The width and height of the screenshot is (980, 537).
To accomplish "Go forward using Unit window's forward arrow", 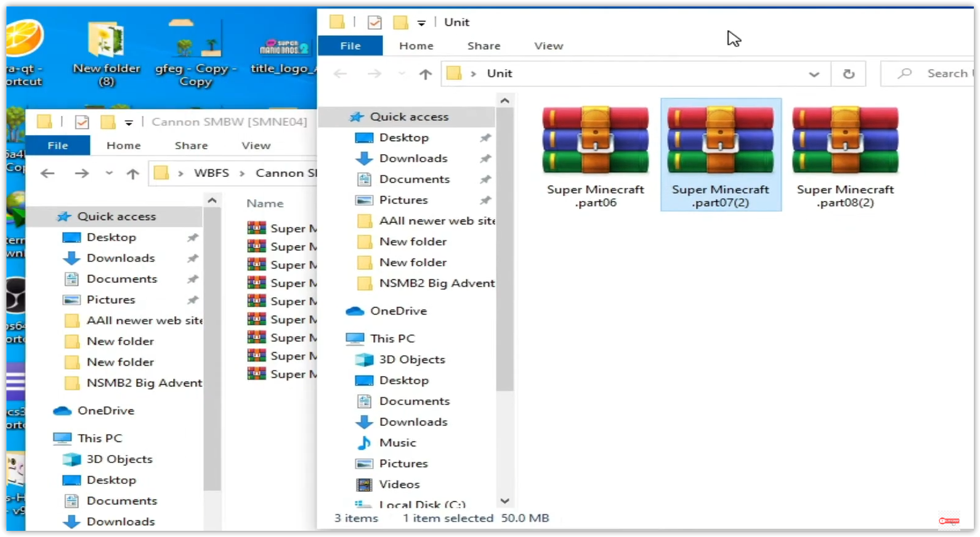I will click(x=374, y=74).
